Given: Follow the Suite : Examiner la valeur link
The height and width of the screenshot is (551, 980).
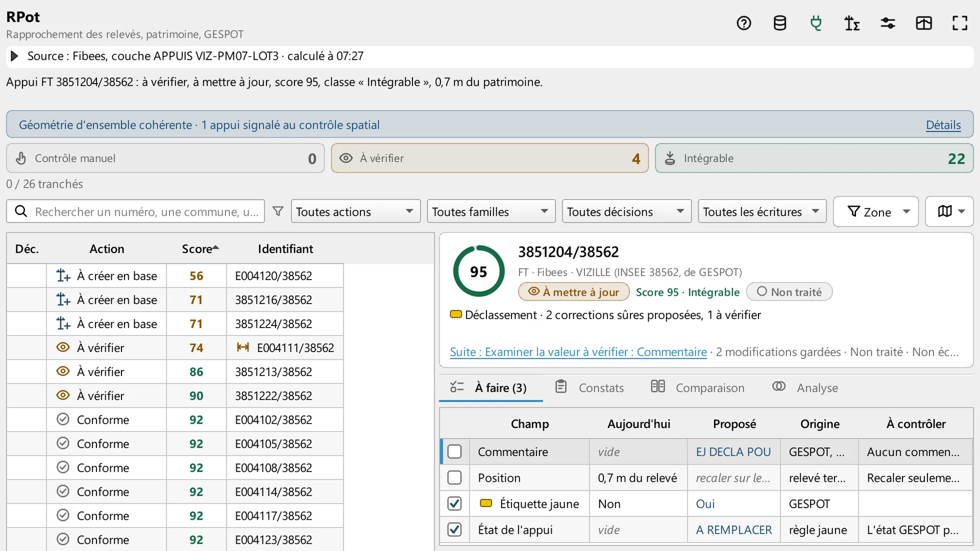Looking at the screenshot, I should [578, 352].
